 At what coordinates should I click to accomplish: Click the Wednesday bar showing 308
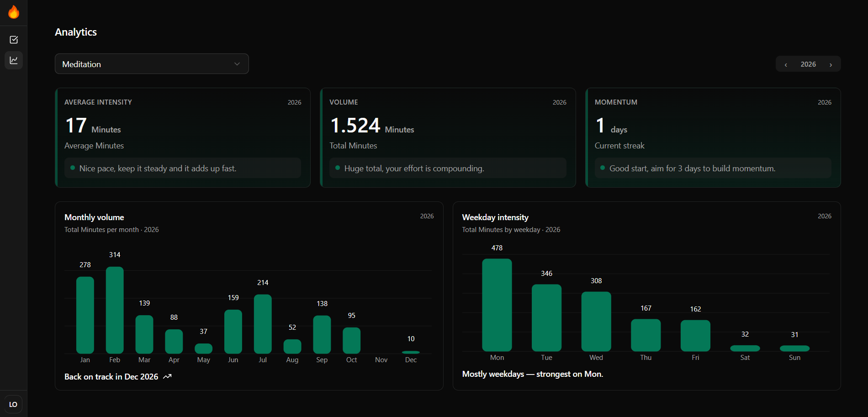596,321
